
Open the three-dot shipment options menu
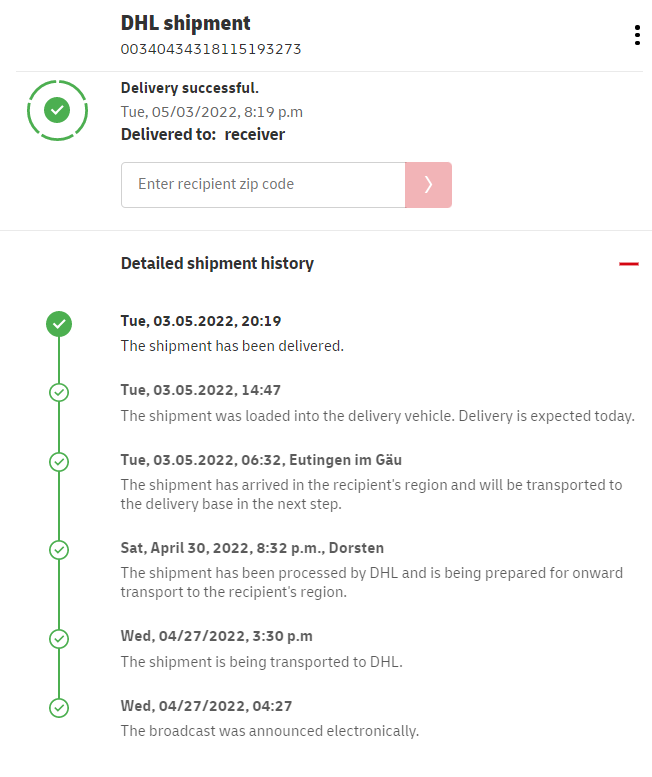click(x=637, y=35)
